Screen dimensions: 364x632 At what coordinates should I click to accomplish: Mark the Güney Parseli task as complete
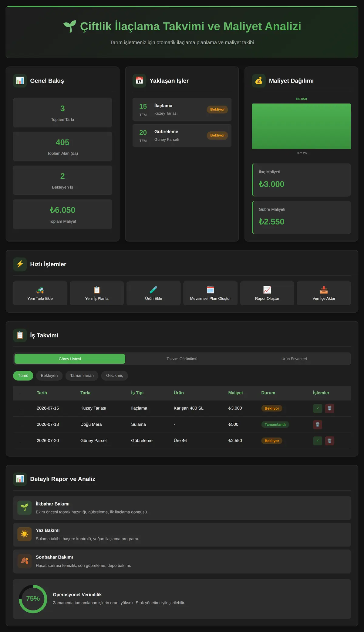[318, 441]
